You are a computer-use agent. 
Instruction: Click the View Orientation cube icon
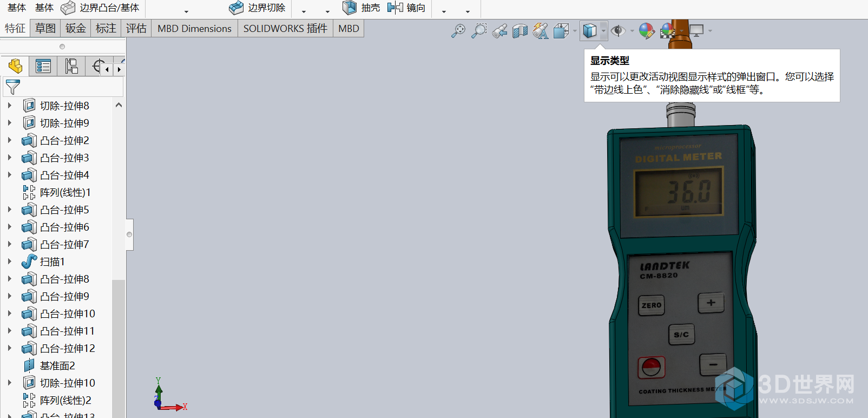point(561,31)
